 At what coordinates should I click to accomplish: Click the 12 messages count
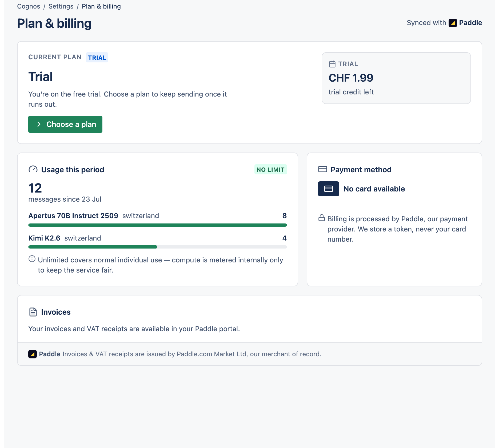(x=35, y=188)
